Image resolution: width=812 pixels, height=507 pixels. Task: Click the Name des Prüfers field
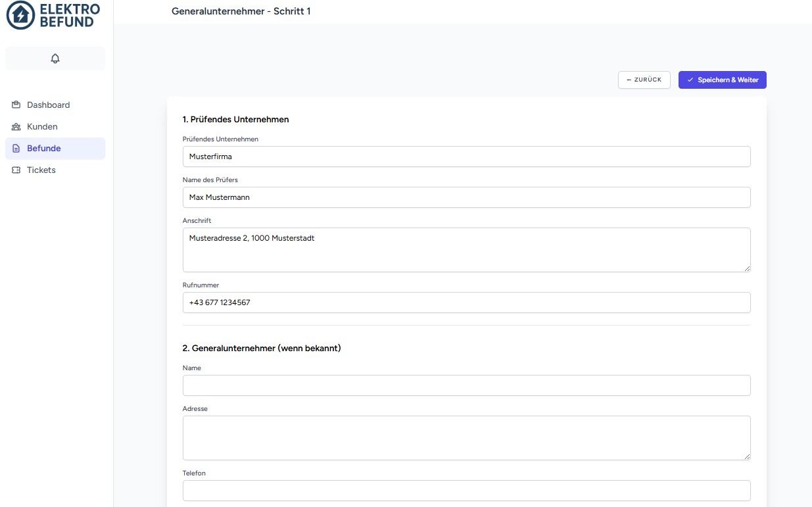tap(466, 197)
